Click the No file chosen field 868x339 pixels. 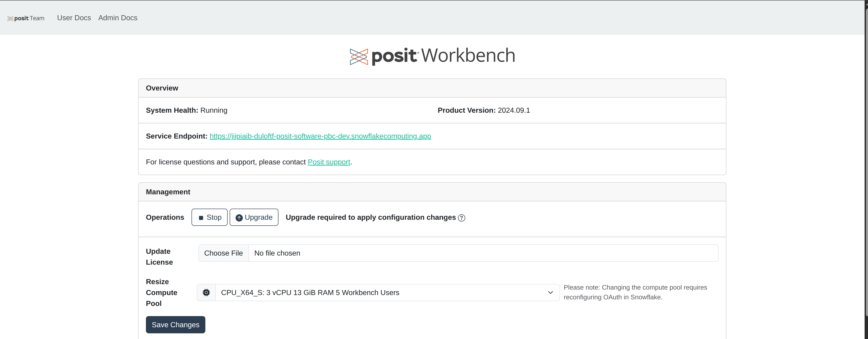coord(484,253)
